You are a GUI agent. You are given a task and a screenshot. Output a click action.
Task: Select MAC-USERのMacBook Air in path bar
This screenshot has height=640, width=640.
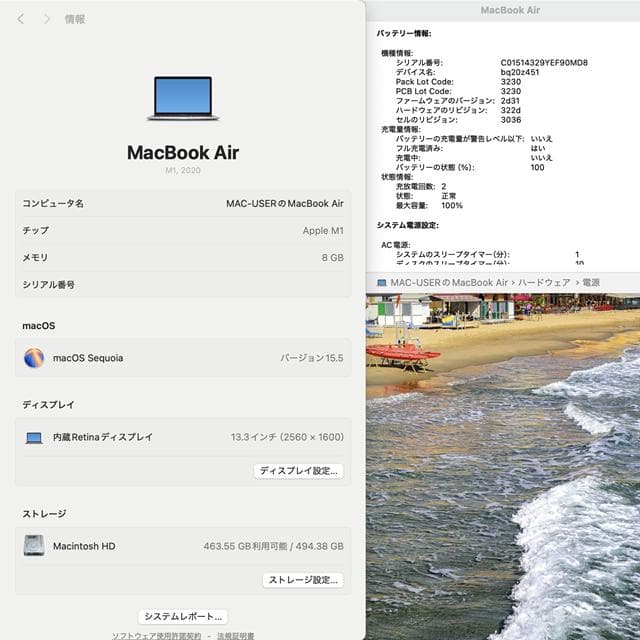(449, 282)
